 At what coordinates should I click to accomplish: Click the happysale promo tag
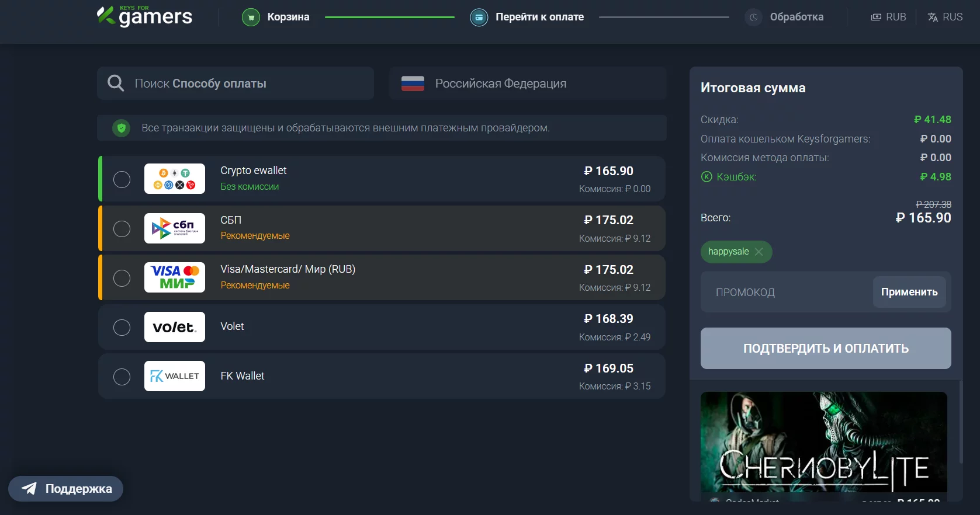(x=736, y=252)
